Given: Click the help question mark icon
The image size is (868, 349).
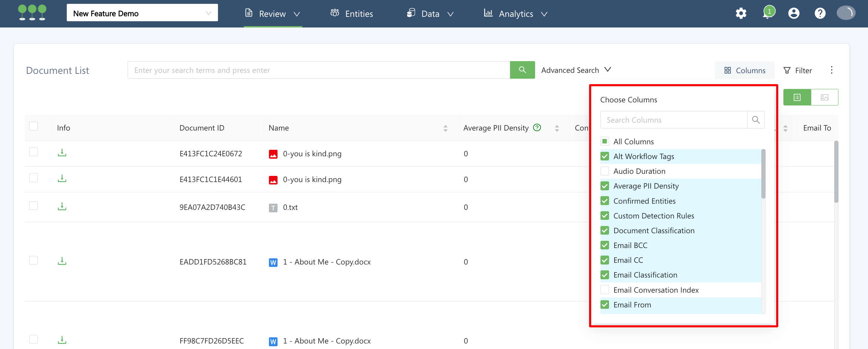Looking at the screenshot, I should [x=820, y=13].
